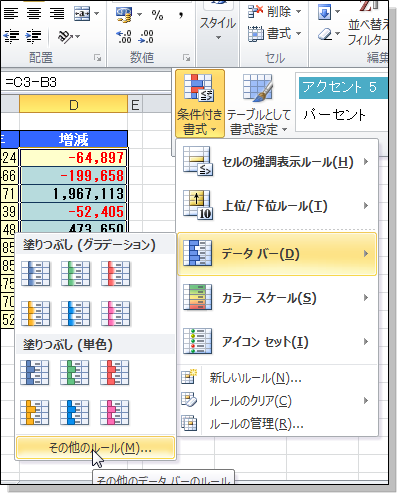Image resolution: width=397 pixels, height=493 pixels.
Task: Click the merge and center icon
Action: (82, 14)
